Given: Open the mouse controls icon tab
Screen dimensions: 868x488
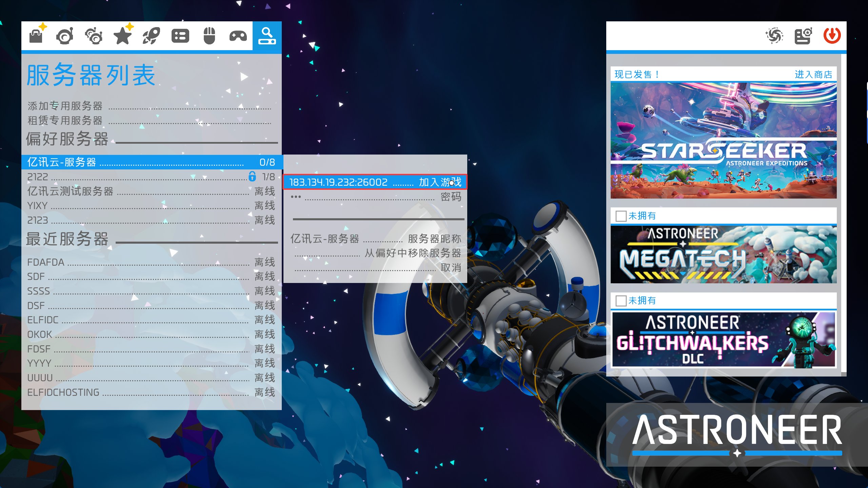Looking at the screenshot, I should pyautogui.click(x=209, y=36).
